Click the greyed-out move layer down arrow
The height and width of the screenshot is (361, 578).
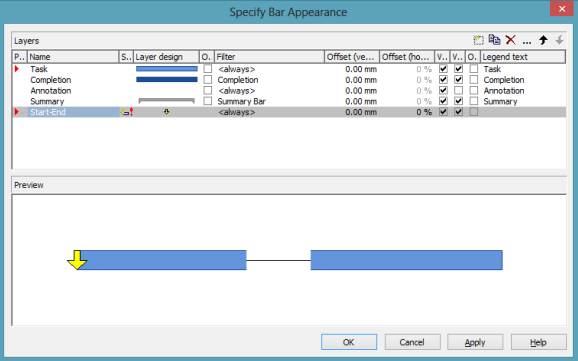(559, 40)
